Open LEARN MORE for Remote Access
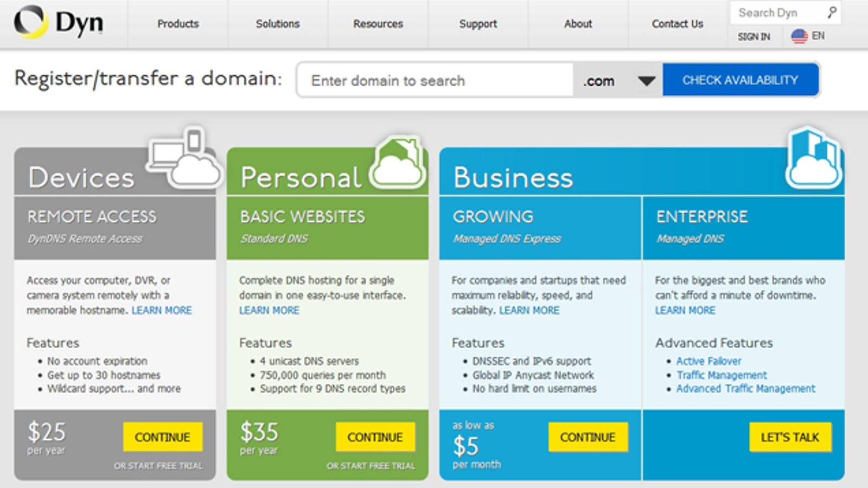The height and width of the screenshot is (488, 868). [x=162, y=311]
